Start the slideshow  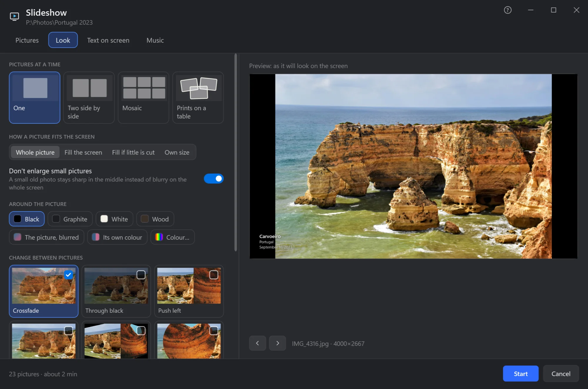pyautogui.click(x=521, y=374)
